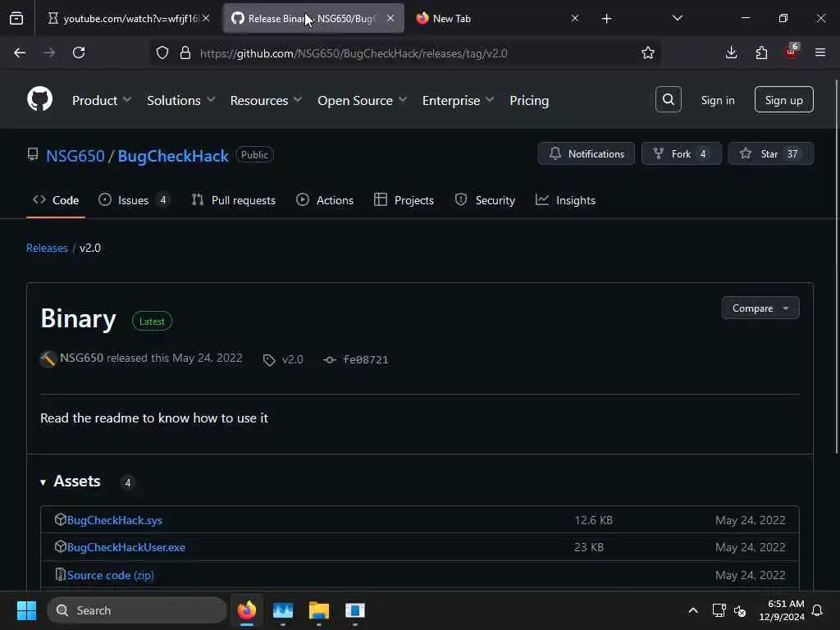The height and width of the screenshot is (630, 840).
Task: Open a new tab with plus icon
Action: 606,19
